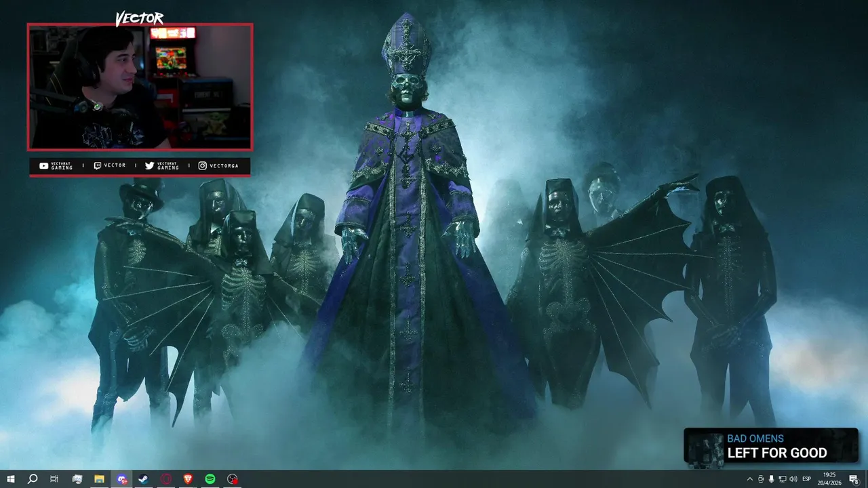Open the volume speaker tray icon

(793, 479)
